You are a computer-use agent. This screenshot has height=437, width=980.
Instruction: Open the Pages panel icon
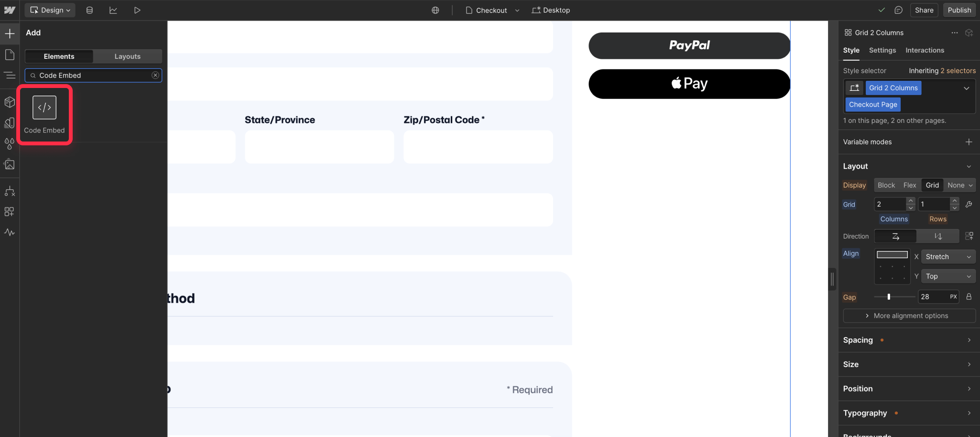coord(10,55)
